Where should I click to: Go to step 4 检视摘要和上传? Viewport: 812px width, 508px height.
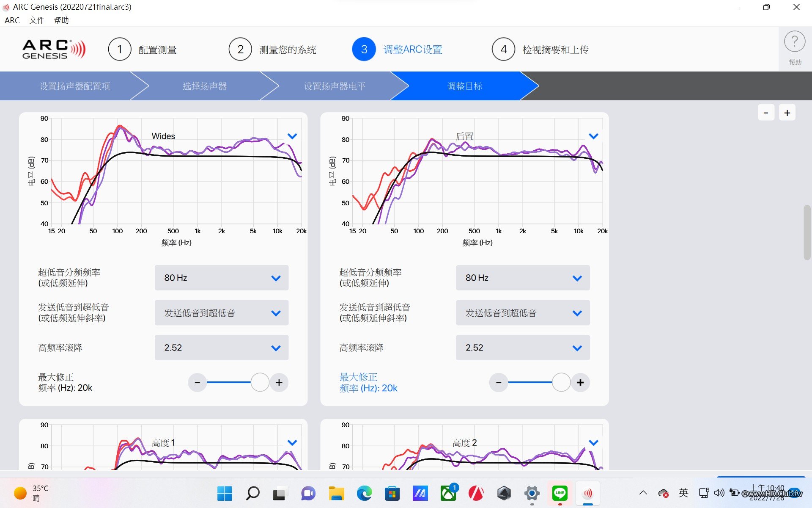pyautogui.click(x=540, y=50)
